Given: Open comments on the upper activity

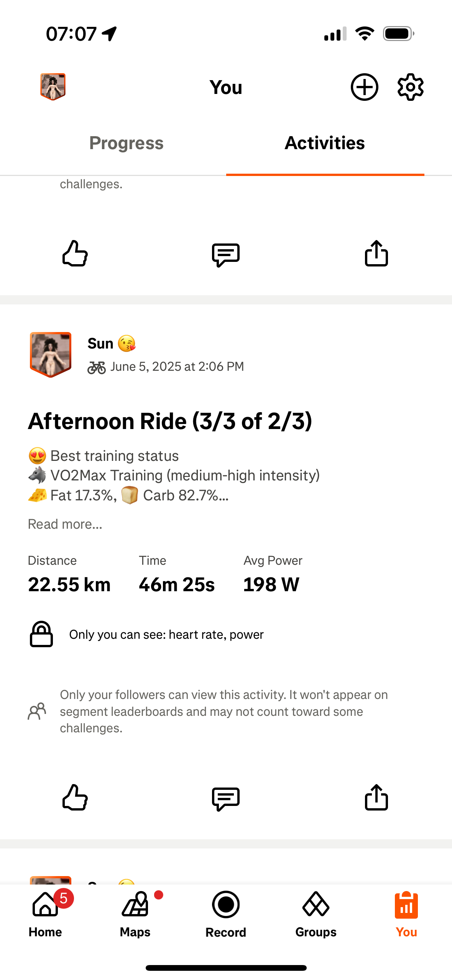Looking at the screenshot, I should [x=226, y=255].
